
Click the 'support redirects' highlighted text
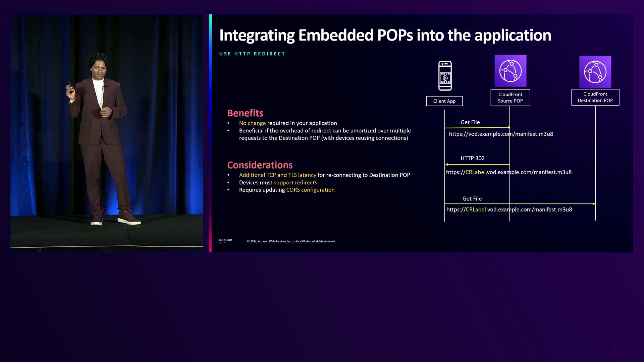[x=295, y=182]
